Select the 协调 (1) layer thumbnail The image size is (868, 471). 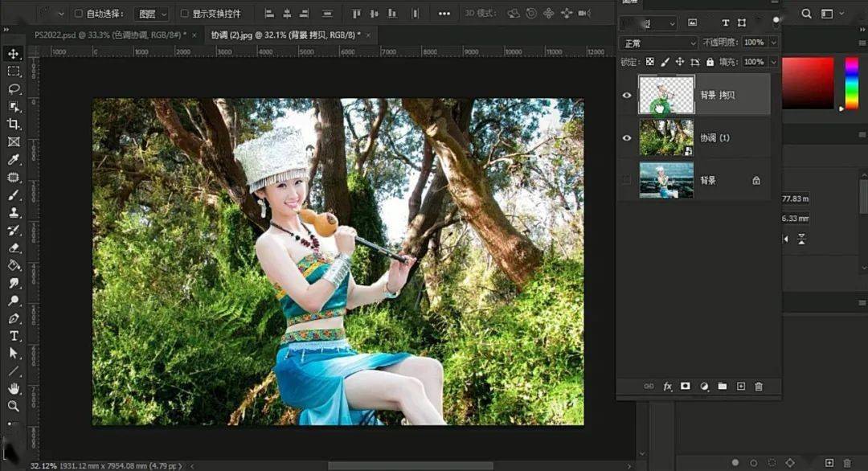(666, 137)
